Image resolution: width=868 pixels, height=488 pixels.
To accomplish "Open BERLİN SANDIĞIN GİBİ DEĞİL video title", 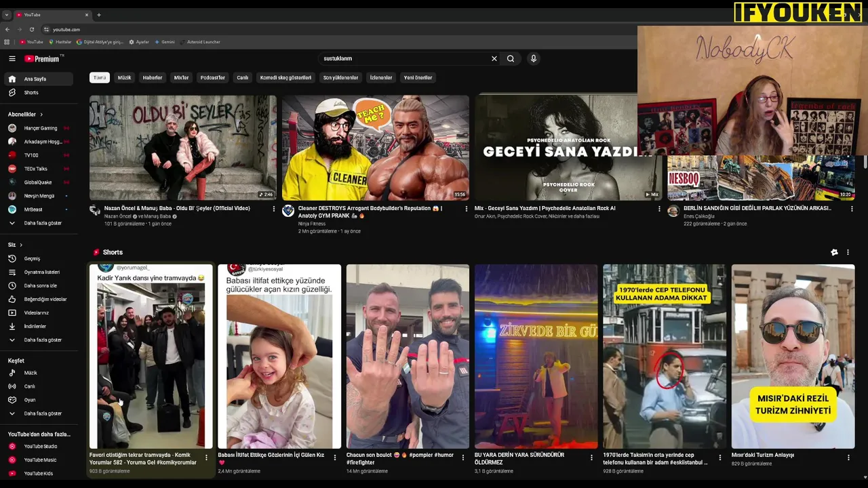I will 757,209.
